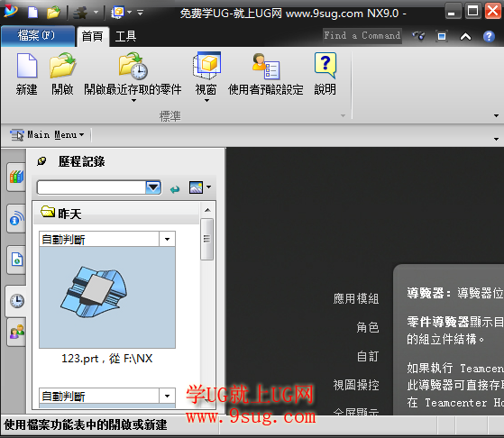Click the 123.prt，從 F:\NX file label
This screenshot has height=438, width=504.
click(106, 359)
